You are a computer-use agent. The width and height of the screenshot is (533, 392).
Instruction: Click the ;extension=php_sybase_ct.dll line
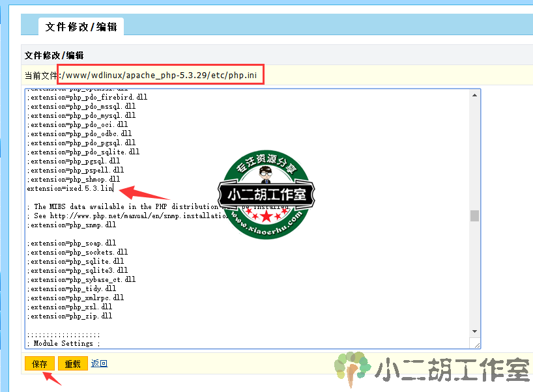[81, 279]
